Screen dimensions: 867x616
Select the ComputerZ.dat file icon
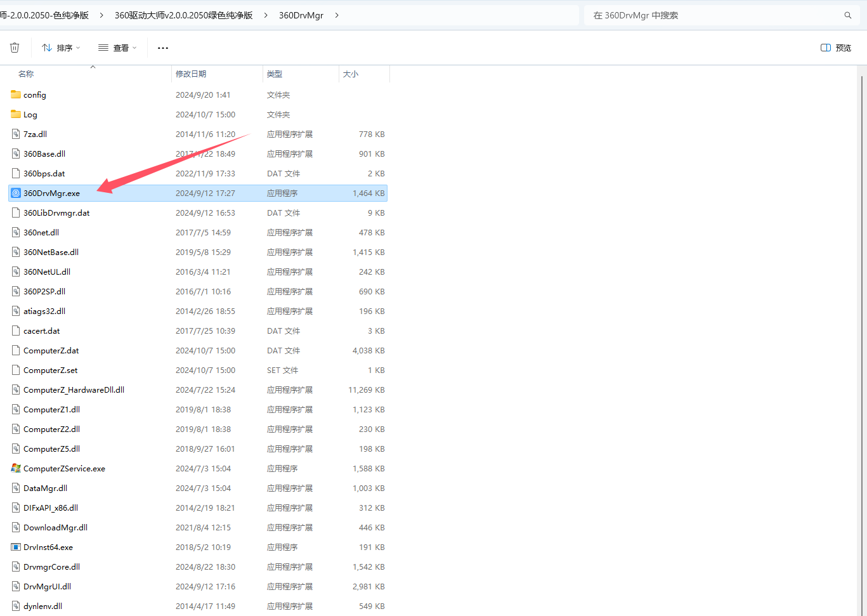16,350
